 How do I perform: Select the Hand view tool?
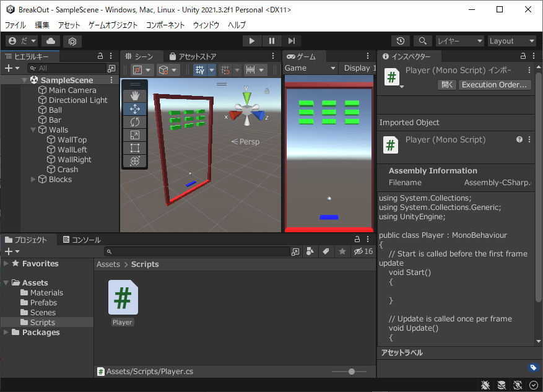click(135, 96)
